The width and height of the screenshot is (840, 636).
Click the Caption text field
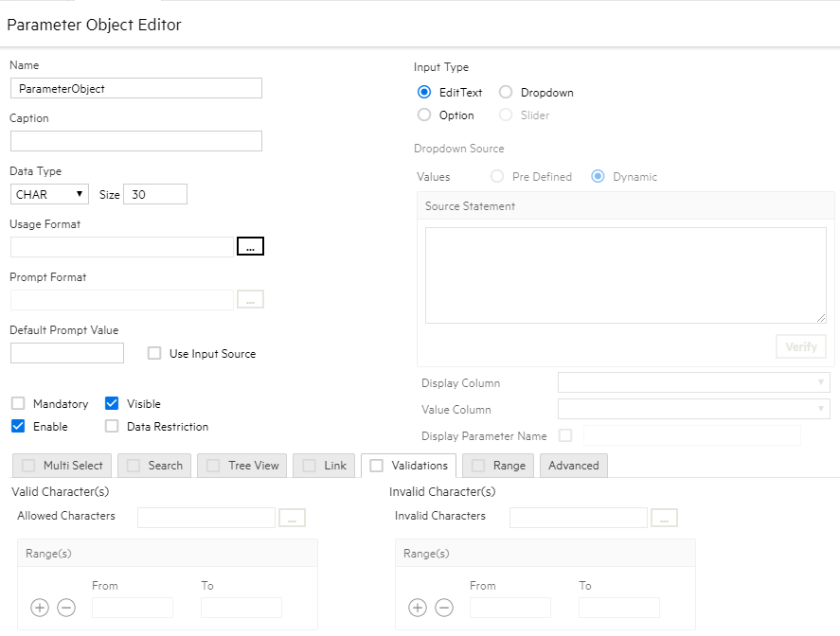tap(135, 141)
